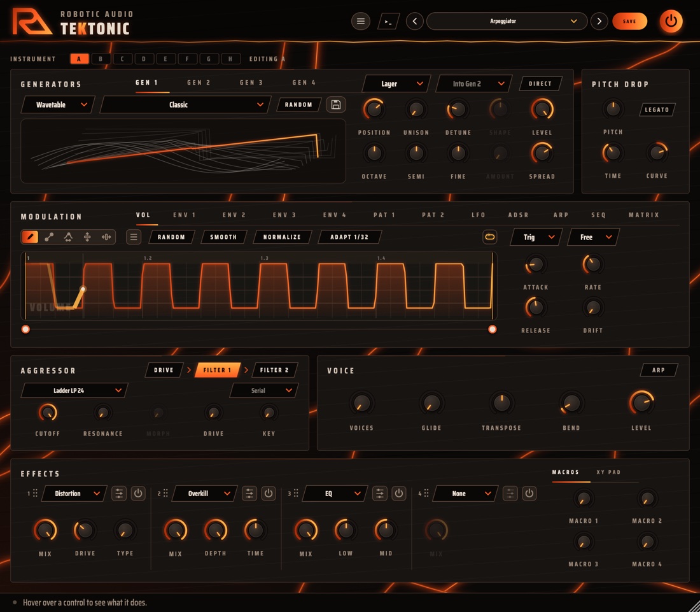The height and width of the screenshot is (612, 700).
Task: Open the Wavetable generator type dropdown
Action: tap(57, 104)
